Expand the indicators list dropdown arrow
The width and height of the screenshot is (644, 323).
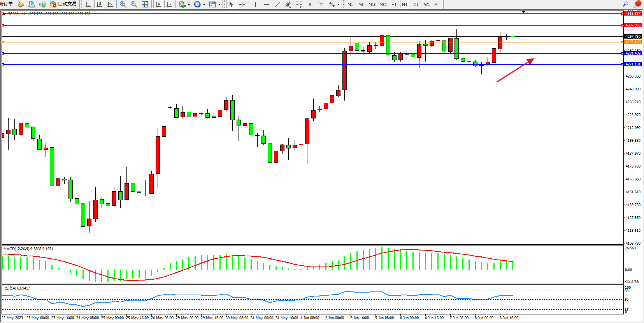point(189,5)
